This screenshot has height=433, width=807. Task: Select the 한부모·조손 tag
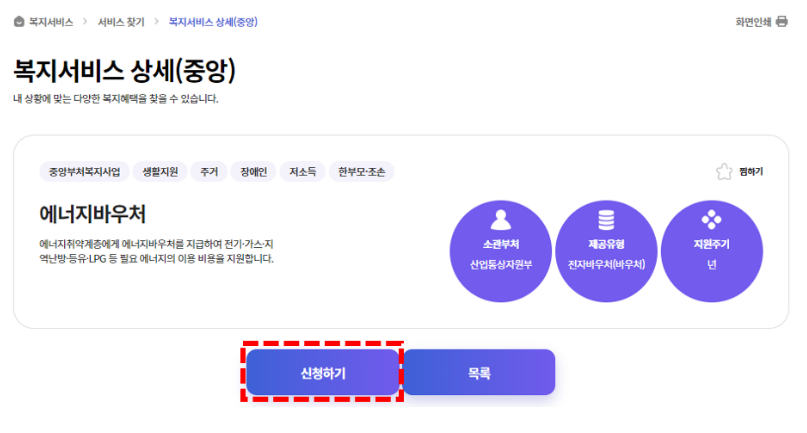click(361, 171)
